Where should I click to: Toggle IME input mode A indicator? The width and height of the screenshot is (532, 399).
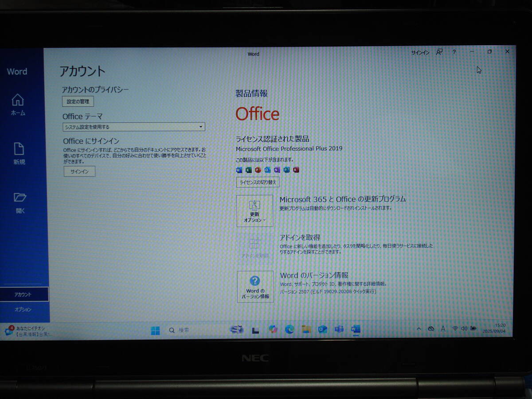tap(442, 329)
